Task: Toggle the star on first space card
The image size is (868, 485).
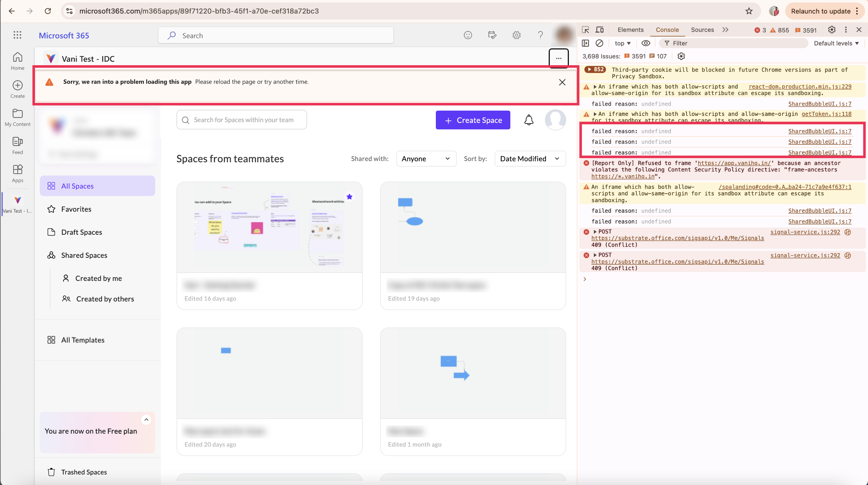Action: click(349, 197)
